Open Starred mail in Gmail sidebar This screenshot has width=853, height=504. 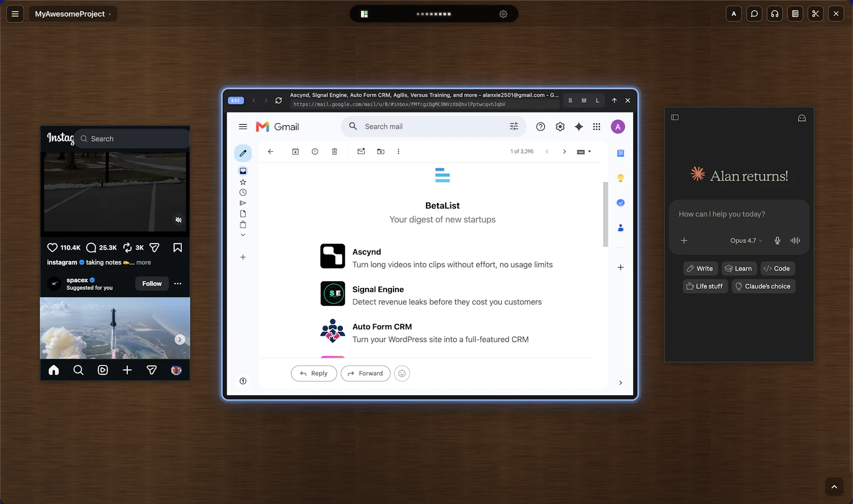pos(243,182)
